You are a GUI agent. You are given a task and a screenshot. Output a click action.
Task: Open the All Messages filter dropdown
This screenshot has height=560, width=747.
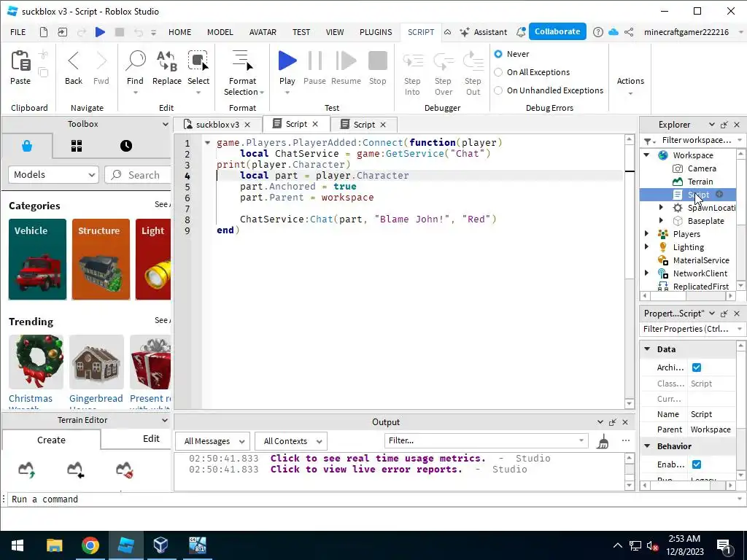click(x=212, y=441)
